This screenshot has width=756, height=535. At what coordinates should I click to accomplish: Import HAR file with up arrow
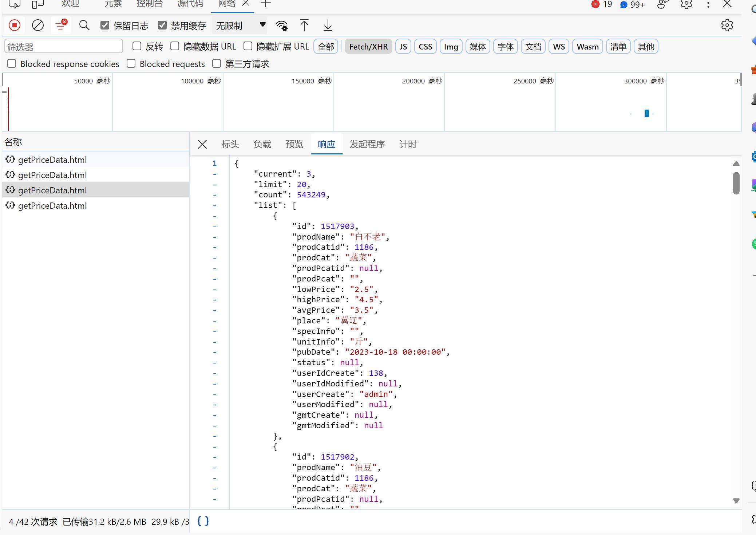tap(304, 25)
